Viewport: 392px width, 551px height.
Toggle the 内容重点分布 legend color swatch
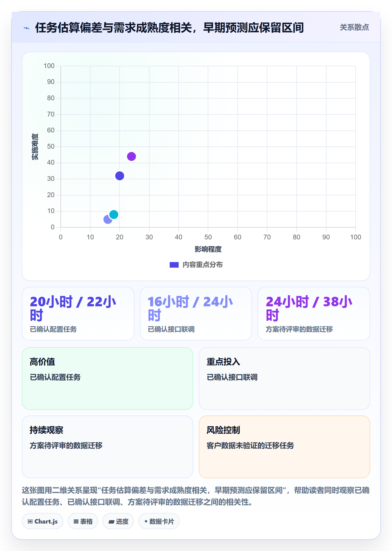[x=174, y=265]
